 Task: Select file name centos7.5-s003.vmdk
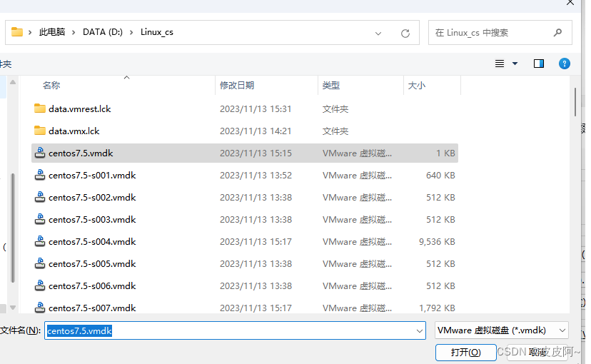click(x=92, y=220)
